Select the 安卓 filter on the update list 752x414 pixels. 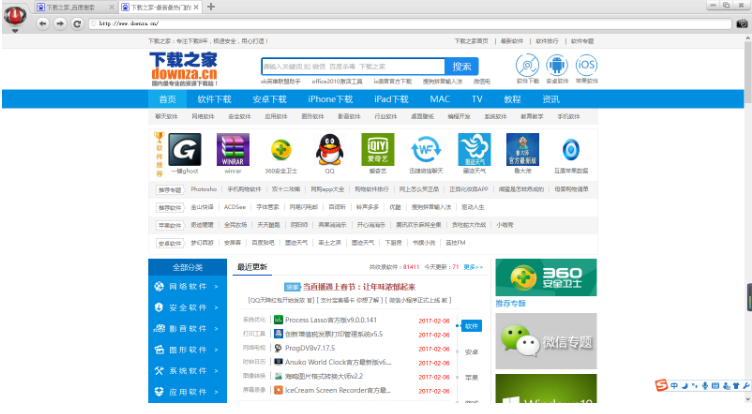coord(471,352)
